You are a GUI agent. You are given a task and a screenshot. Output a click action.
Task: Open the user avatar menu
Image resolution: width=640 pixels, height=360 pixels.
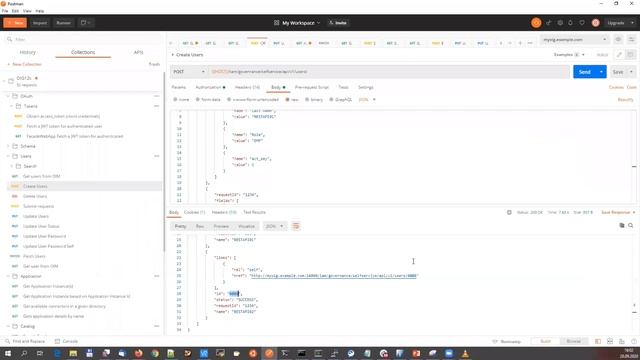click(x=596, y=23)
